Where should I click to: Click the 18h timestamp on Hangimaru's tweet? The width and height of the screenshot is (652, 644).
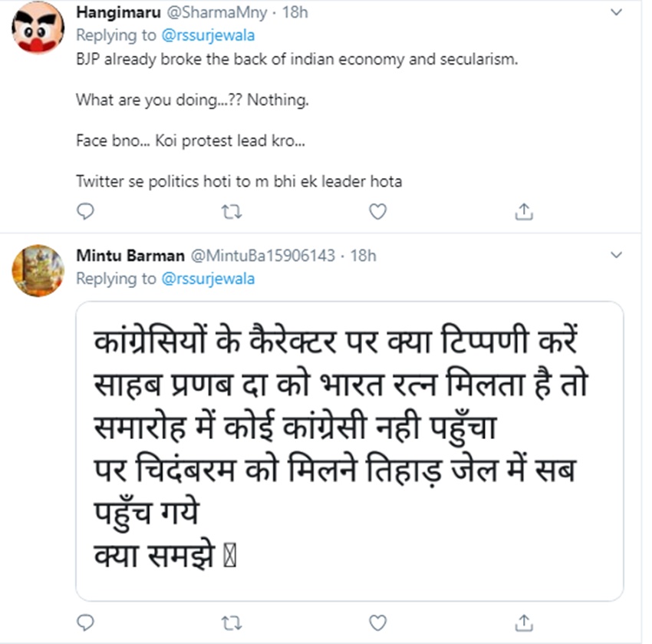(293, 12)
